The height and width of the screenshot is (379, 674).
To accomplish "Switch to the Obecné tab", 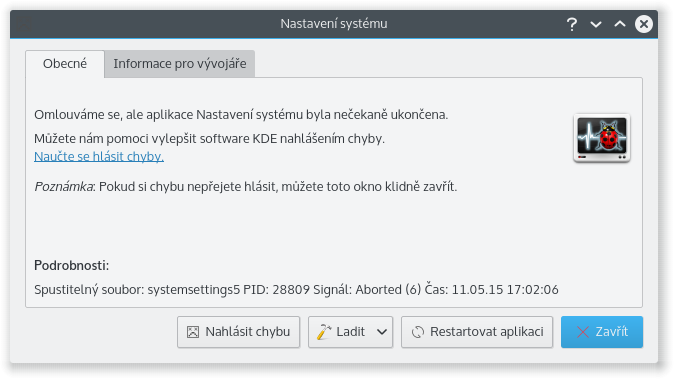I will (65, 64).
